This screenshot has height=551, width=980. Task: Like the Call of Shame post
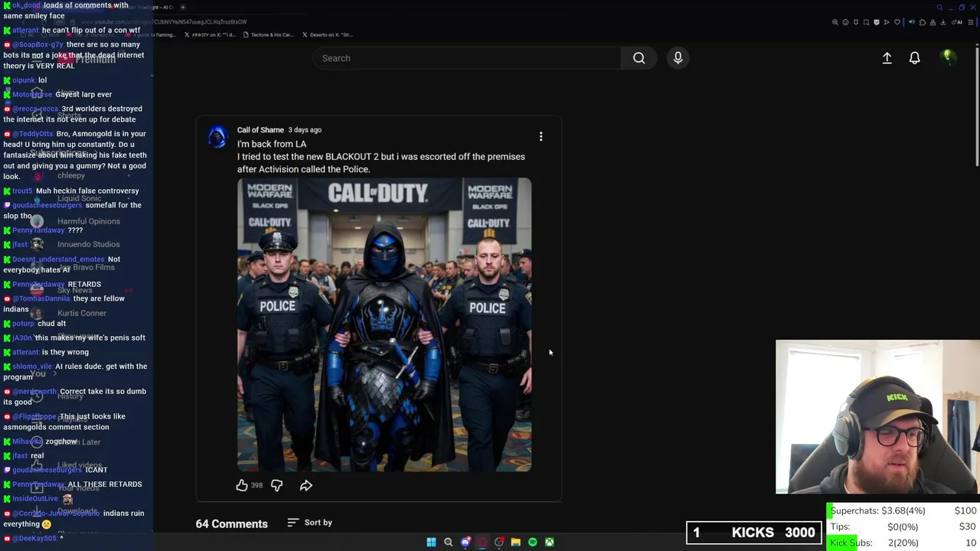click(241, 485)
